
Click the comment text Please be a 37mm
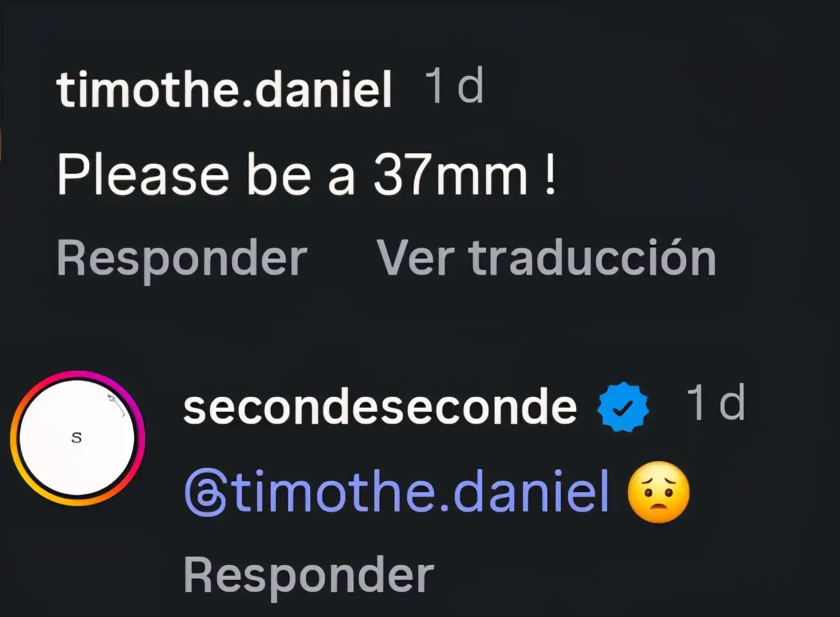tap(306, 175)
